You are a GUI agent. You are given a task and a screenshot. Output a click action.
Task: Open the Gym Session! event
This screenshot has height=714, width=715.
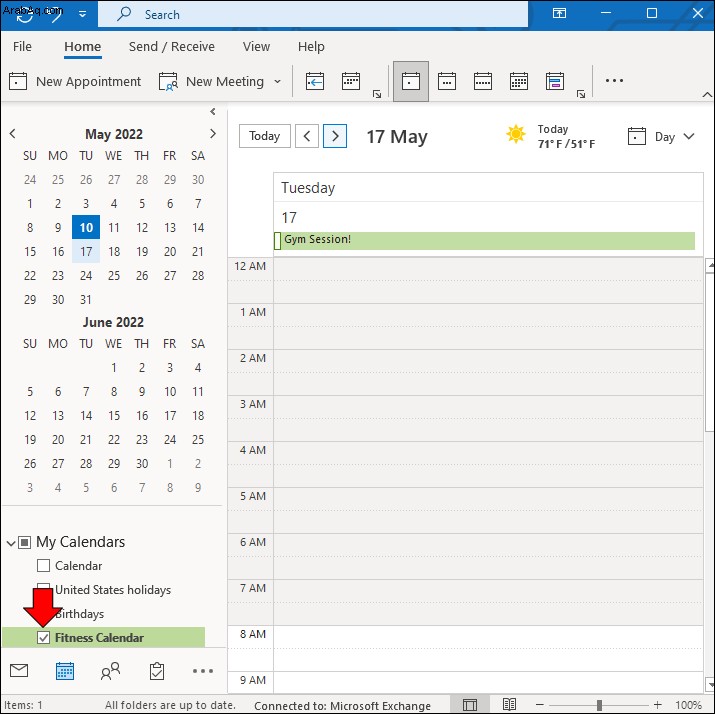pyautogui.click(x=484, y=240)
